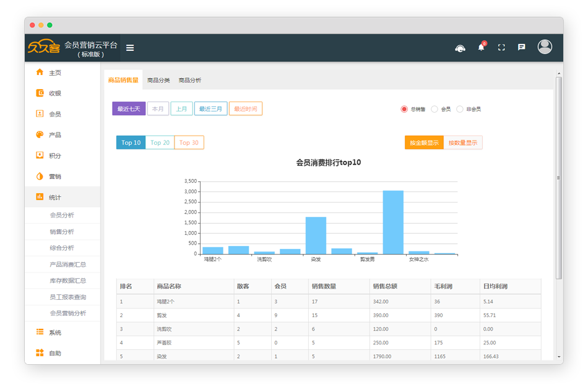
Task: Open the notification bell
Action: [x=481, y=48]
